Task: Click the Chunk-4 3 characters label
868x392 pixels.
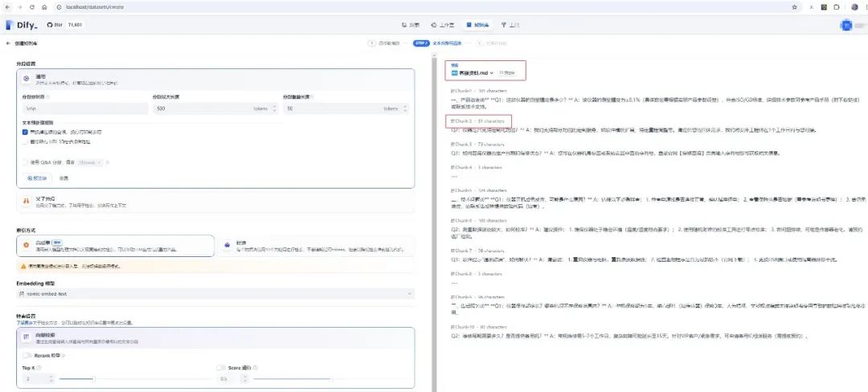Action: (477, 166)
